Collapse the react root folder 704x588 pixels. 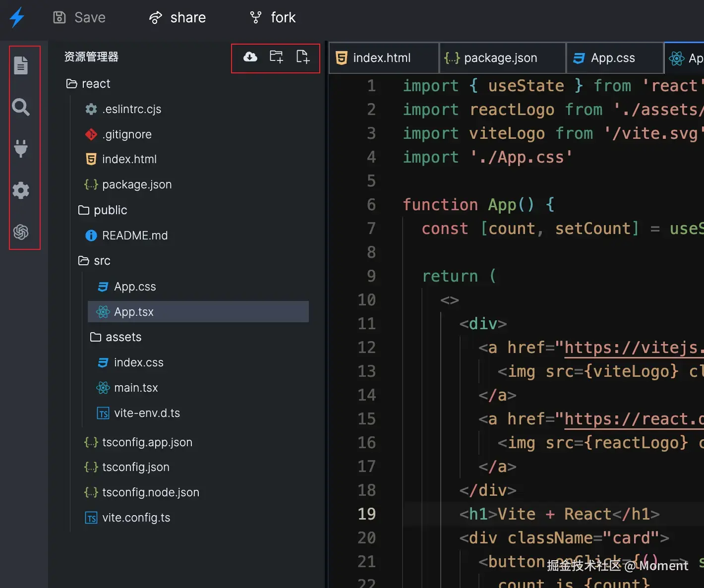pyautogui.click(x=88, y=84)
